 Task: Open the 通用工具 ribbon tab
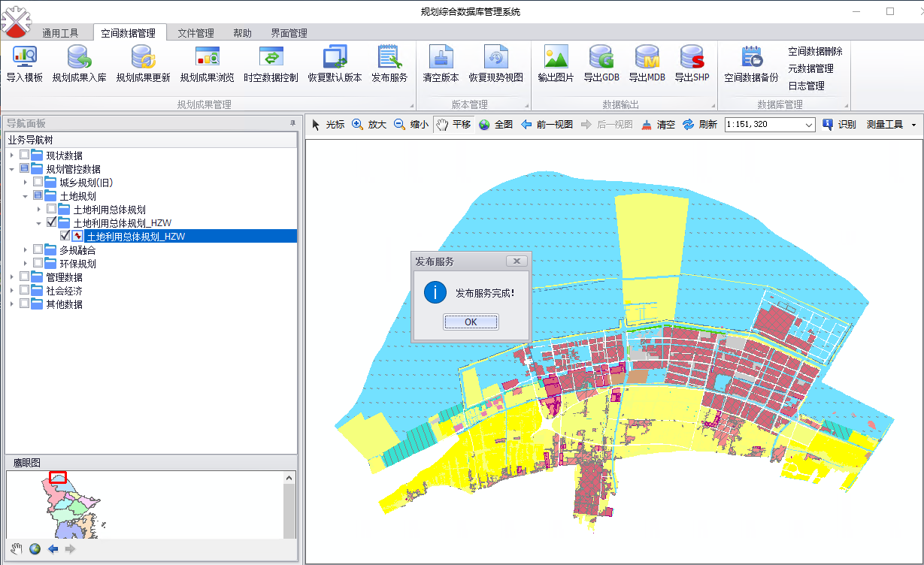[x=60, y=33]
